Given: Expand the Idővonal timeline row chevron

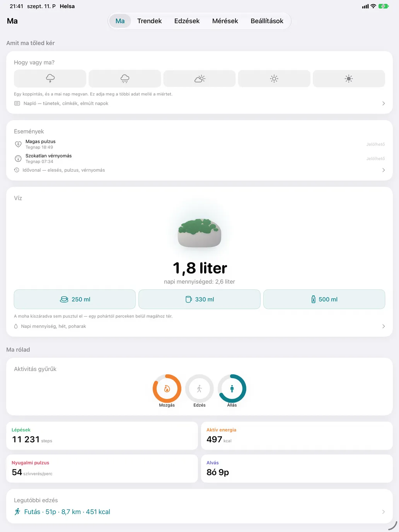Looking at the screenshot, I should (384, 170).
